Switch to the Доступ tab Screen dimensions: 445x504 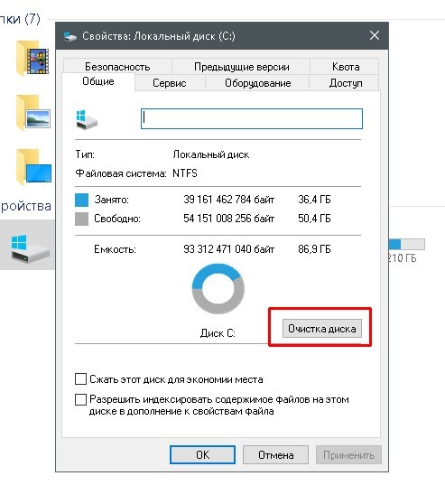click(x=346, y=83)
